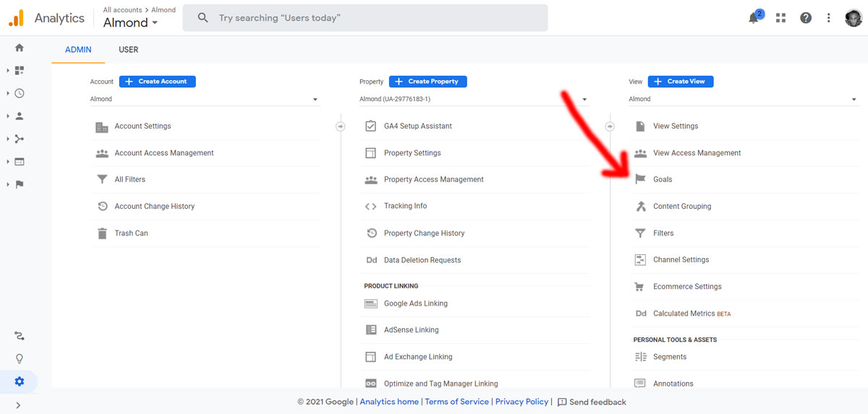Image resolution: width=868 pixels, height=414 pixels.
Task: Open Behavior icon in sidebar
Action: [20, 162]
